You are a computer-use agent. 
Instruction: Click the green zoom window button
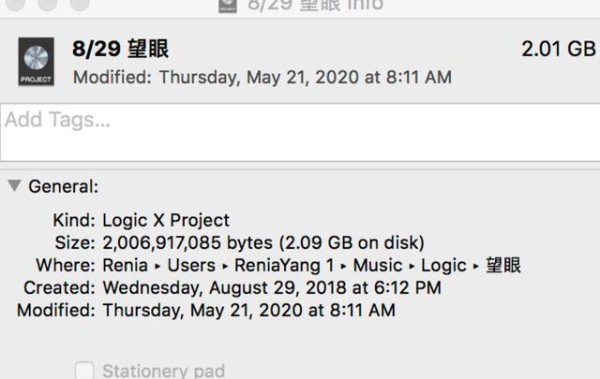point(80,4)
